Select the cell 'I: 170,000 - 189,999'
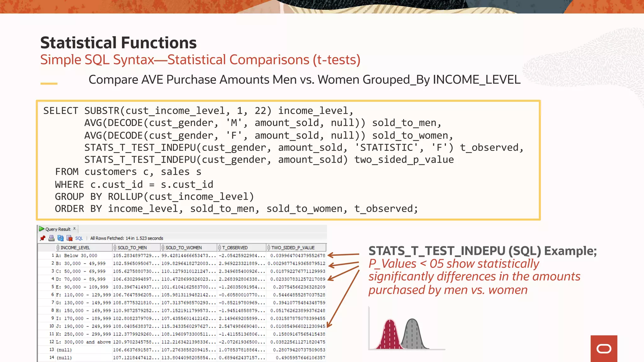Image resolution: width=644 pixels, height=362 pixels. coord(84,318)
